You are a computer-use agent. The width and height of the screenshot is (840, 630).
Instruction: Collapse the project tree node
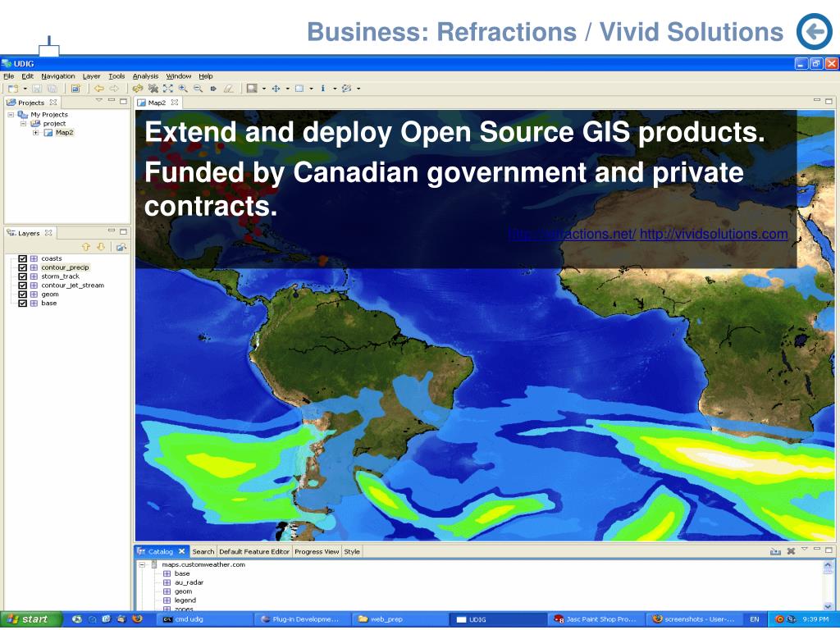(x=23, y=124)
